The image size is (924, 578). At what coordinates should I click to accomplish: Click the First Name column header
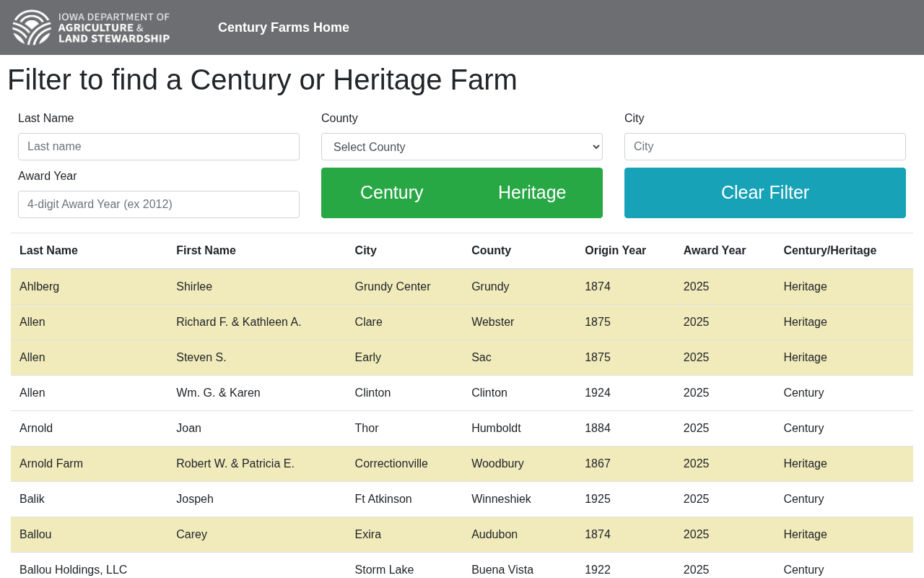(x=206, y=251)
